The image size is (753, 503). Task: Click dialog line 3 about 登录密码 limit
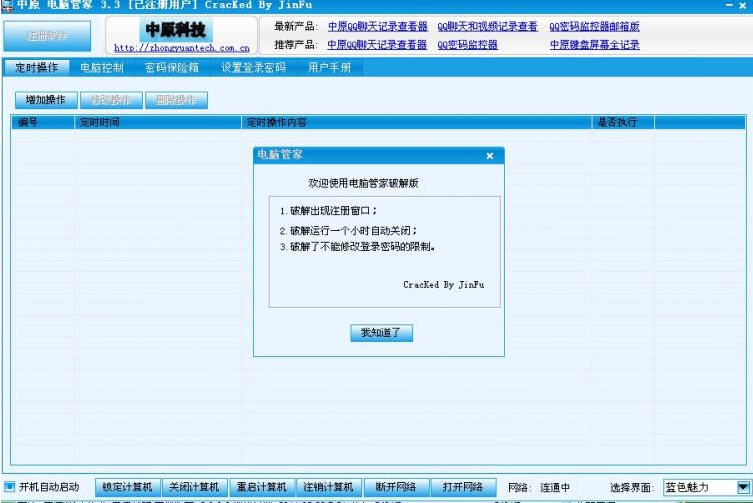pos(358,247)
